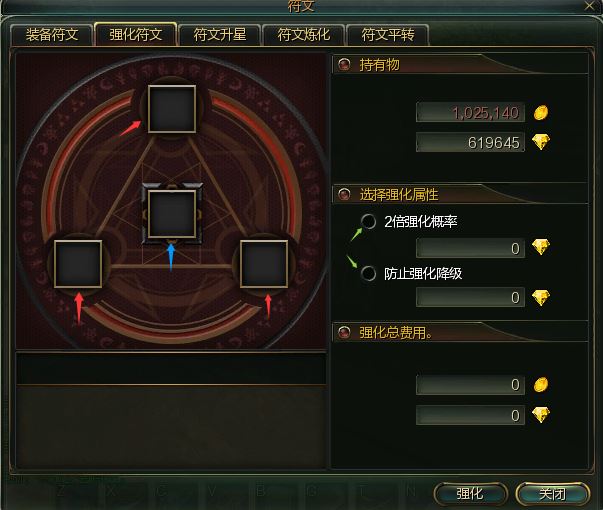Click the gold coin icon beside 1,025,140
The width and height of the screenshot is (603, 510).
(541, 113)
